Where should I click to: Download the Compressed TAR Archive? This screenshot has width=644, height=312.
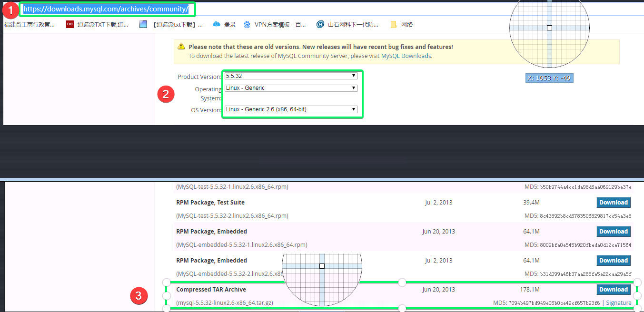tap(614, 290)
